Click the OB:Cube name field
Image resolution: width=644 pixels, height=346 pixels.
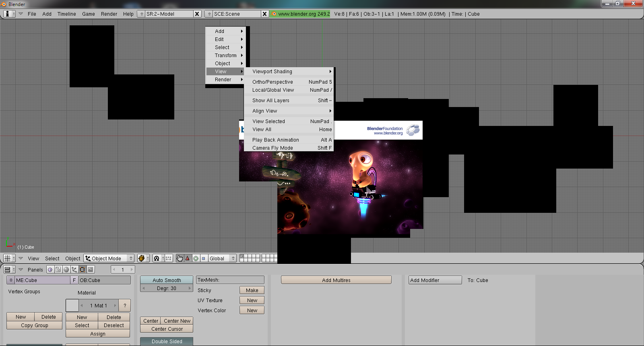click(105, 280)
